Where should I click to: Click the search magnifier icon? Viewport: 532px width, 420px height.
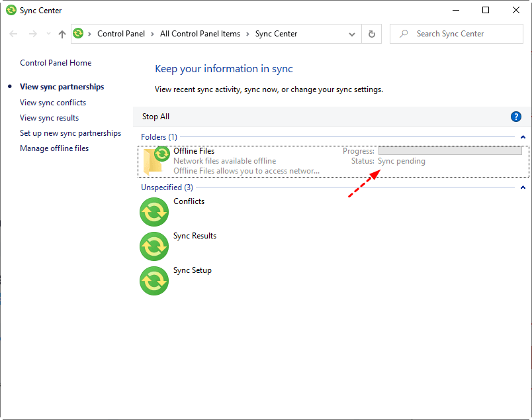point(404,34)
